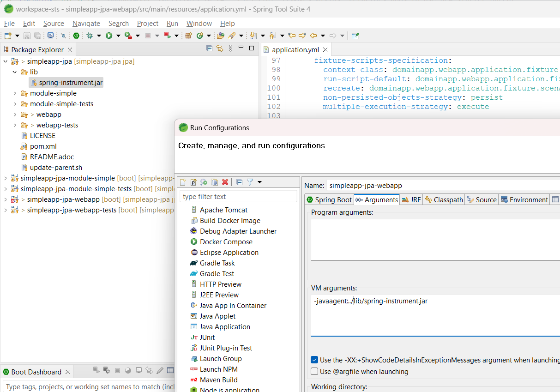This screenshot has width=560, height=392.
Task: Delete selected launch configuration with red X
Action: [225, 182]
